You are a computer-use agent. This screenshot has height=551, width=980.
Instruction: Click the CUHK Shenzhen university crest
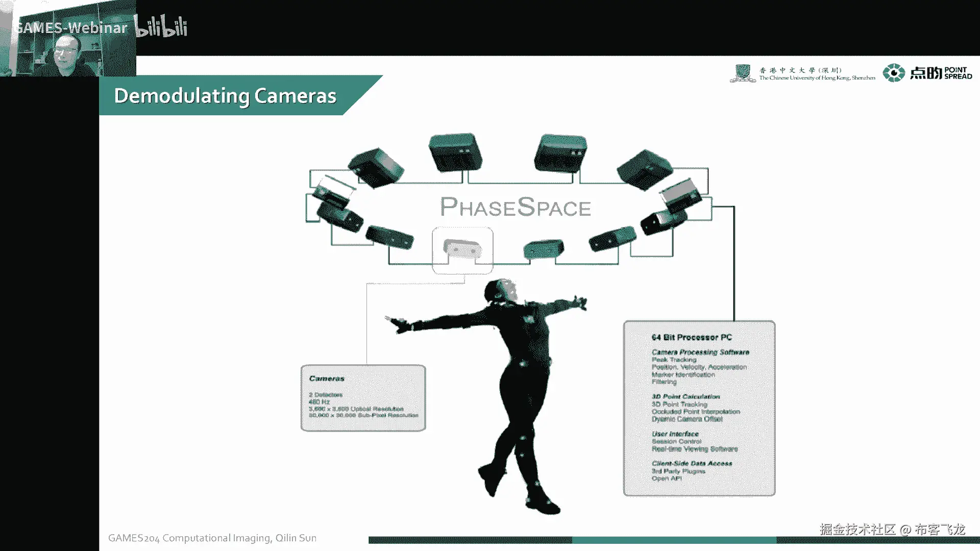[x=742, y=73]
